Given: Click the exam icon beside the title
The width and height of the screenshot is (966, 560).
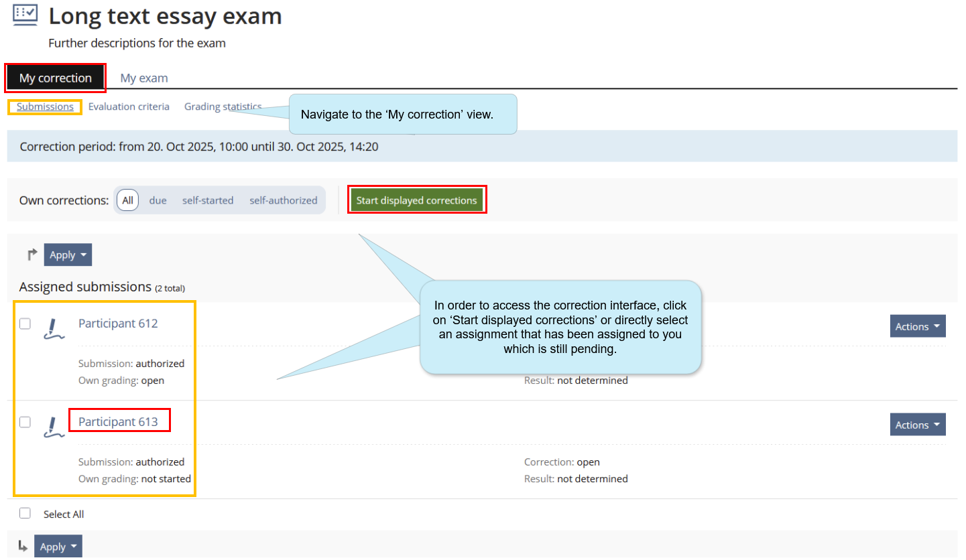Looking at the screenshot, I should click(24, 15).
